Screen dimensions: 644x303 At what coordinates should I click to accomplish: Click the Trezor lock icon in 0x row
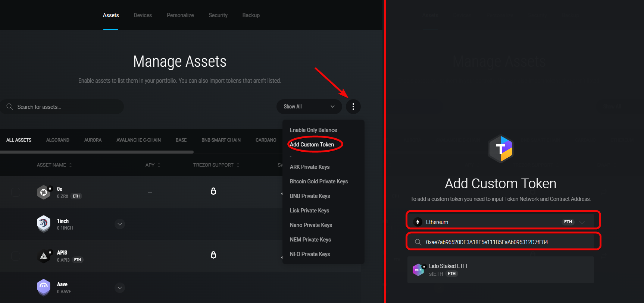pos(213,191)
